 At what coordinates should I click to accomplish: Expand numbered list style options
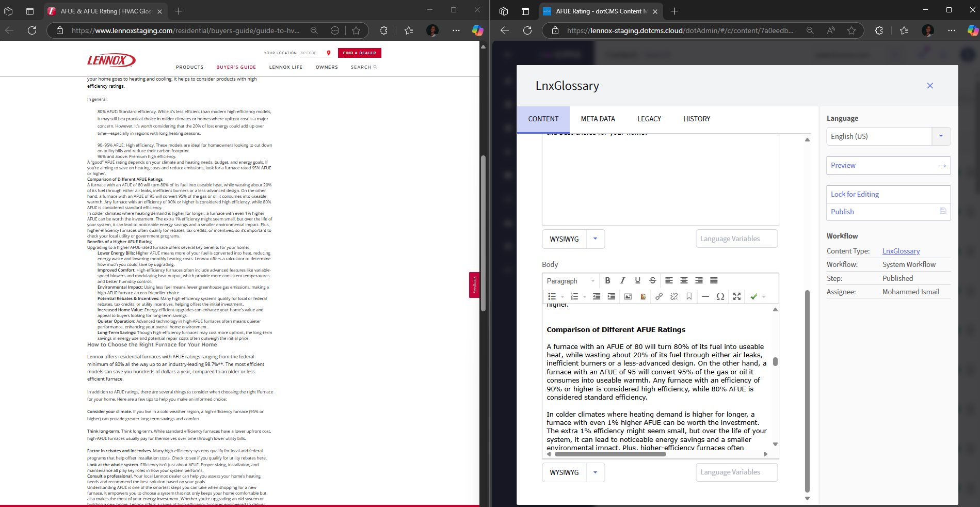click(585, 297)
